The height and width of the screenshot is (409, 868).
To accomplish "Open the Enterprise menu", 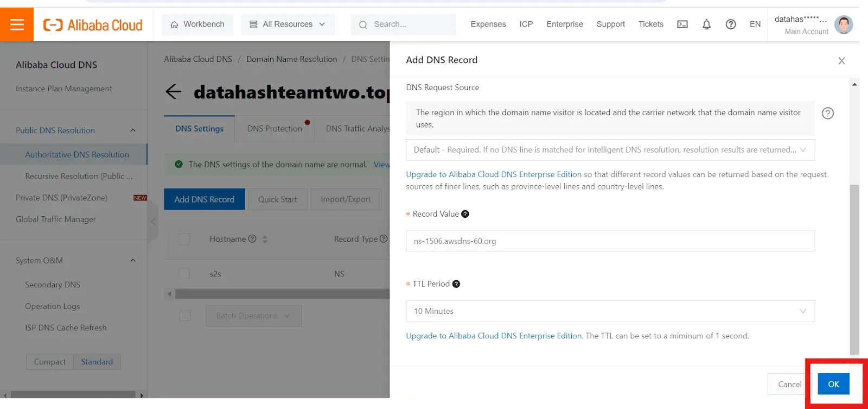I will (x=565, y=24).
